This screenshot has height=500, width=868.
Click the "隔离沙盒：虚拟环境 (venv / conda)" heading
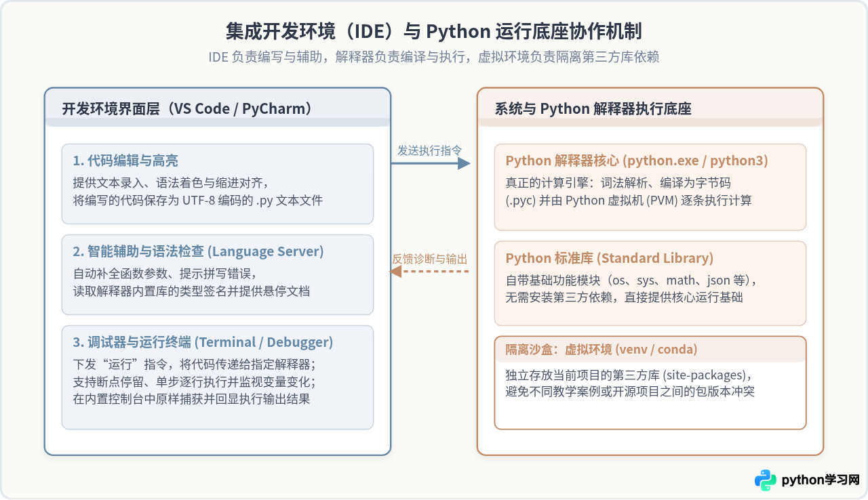[x=601, y=350]
